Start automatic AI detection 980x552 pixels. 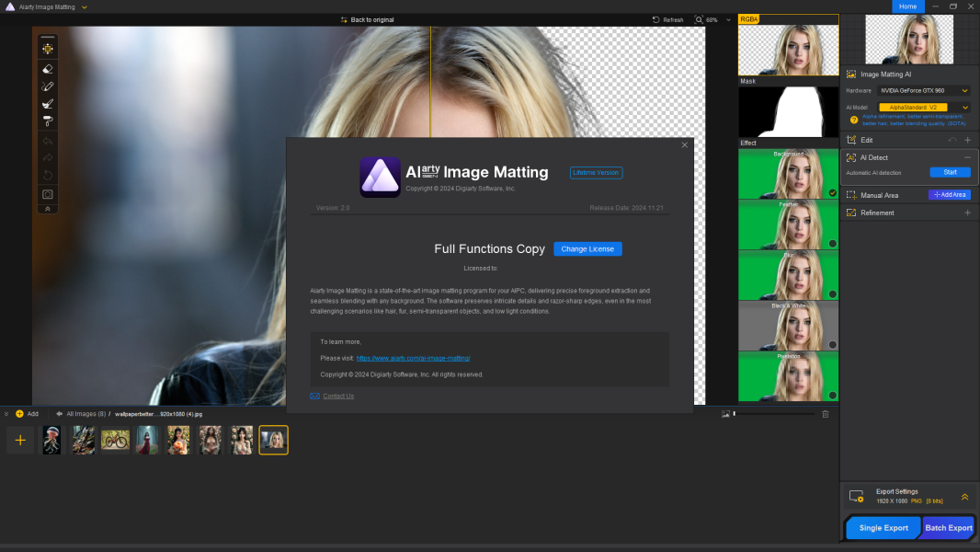pos(950,173)
